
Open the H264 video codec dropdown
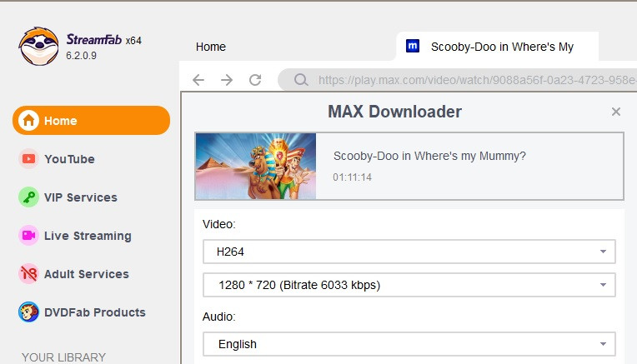click(409, 252)
